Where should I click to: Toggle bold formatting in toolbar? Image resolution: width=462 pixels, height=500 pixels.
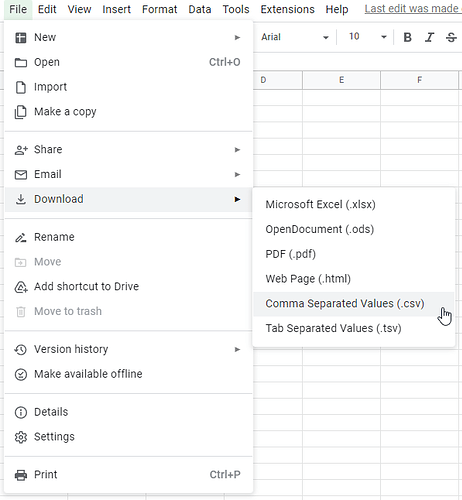tap(407, 37)
